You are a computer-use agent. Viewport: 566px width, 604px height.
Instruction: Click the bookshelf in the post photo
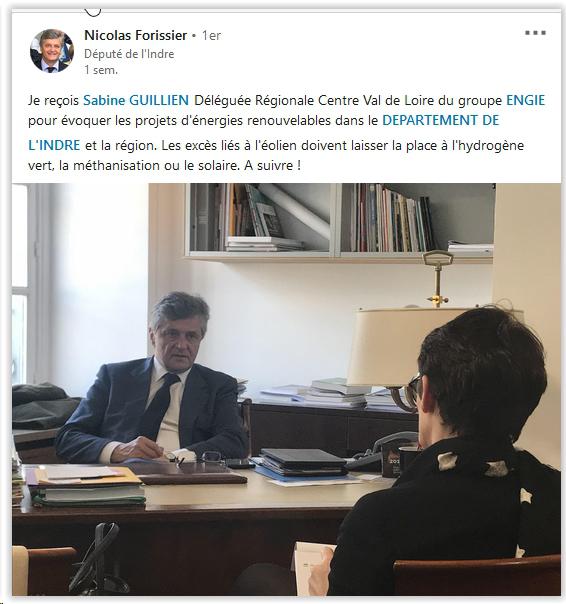point(341,221)
